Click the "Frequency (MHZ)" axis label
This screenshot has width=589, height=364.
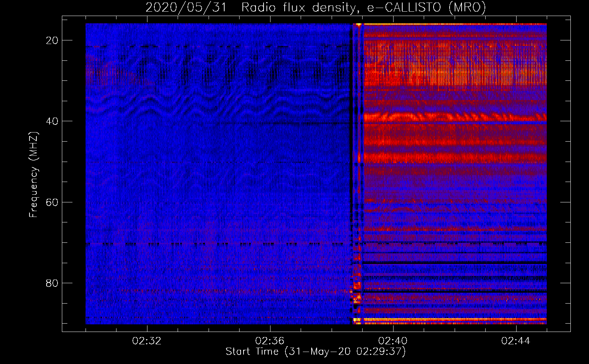33,174
